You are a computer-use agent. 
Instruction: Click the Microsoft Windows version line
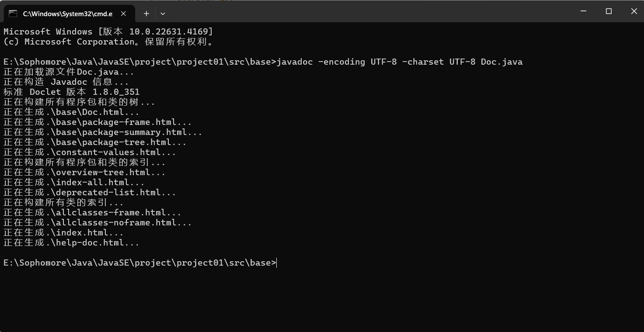(108, 31)
